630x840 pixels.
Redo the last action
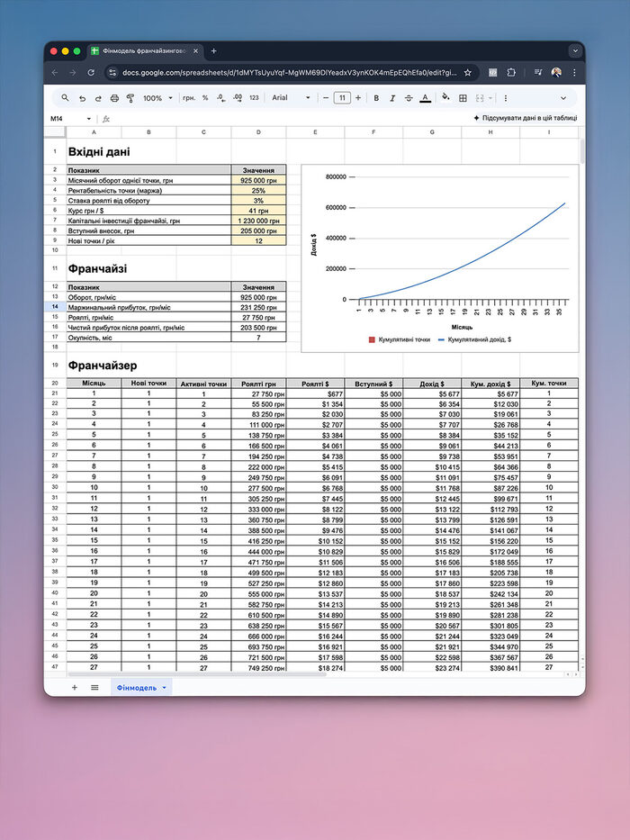coord(98,98)
